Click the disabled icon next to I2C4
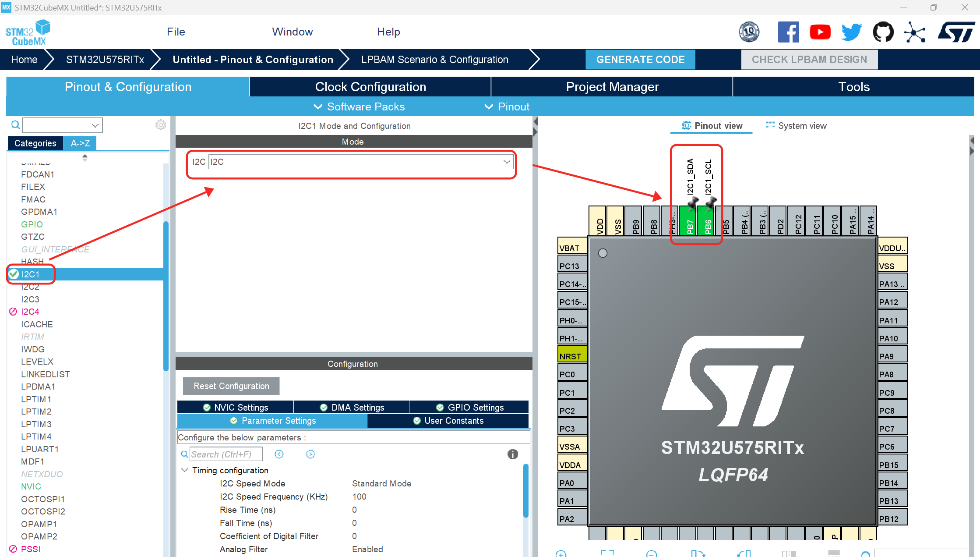980x557 pixels. 13,312
